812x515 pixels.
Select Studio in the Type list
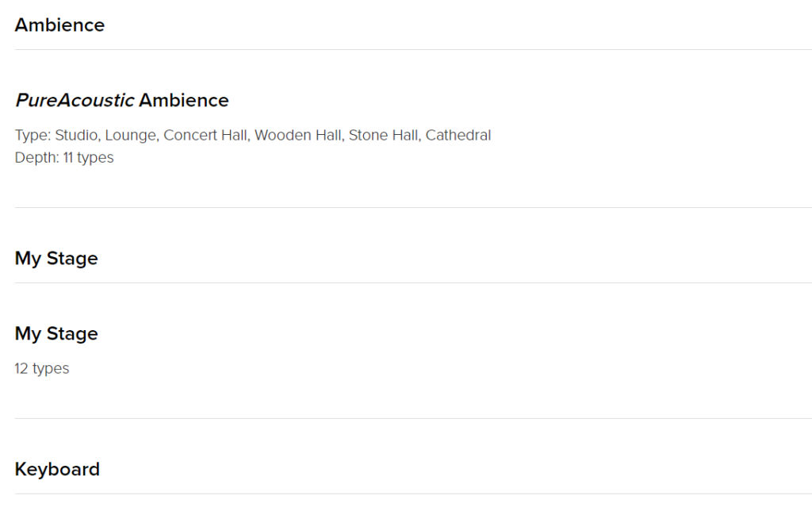coord(76,135)
